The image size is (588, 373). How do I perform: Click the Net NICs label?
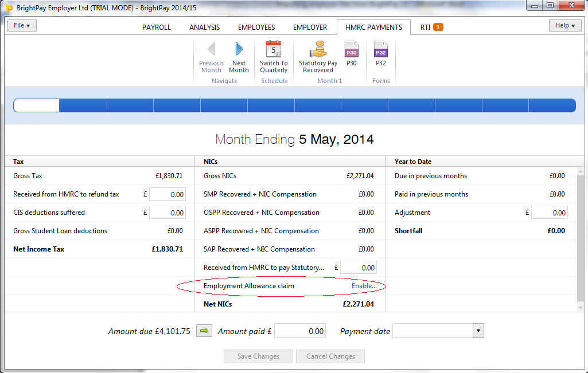coord(218,304)
